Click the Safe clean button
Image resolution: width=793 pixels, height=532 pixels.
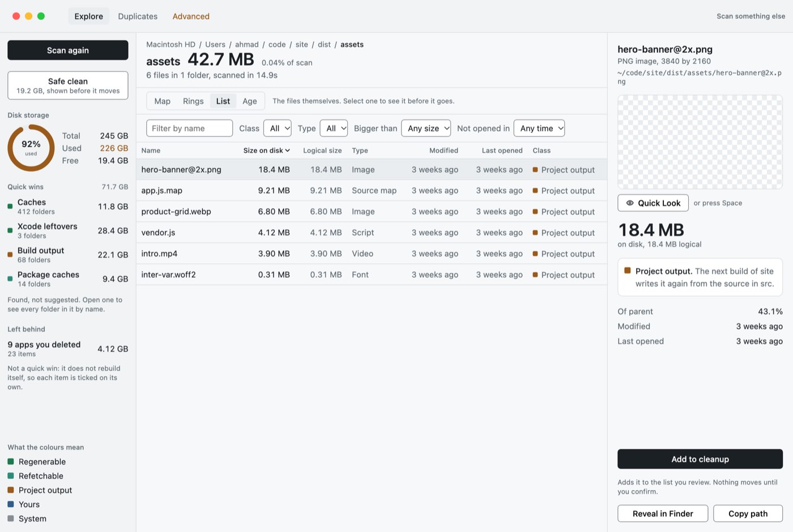68,85
